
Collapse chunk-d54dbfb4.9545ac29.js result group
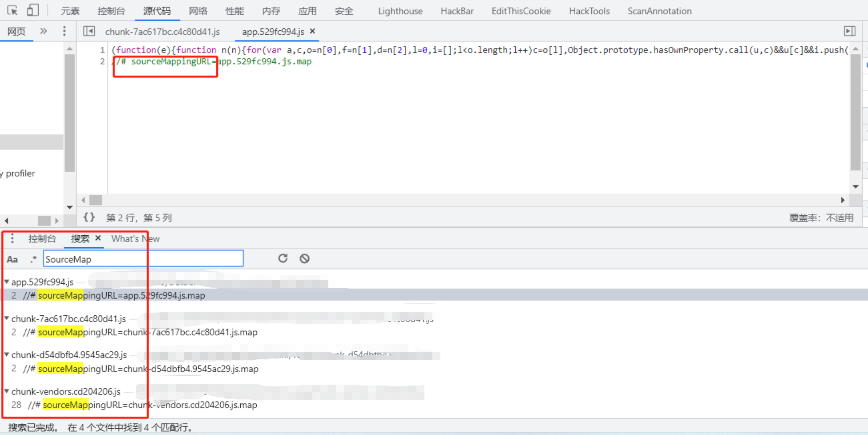pos(7,354)
